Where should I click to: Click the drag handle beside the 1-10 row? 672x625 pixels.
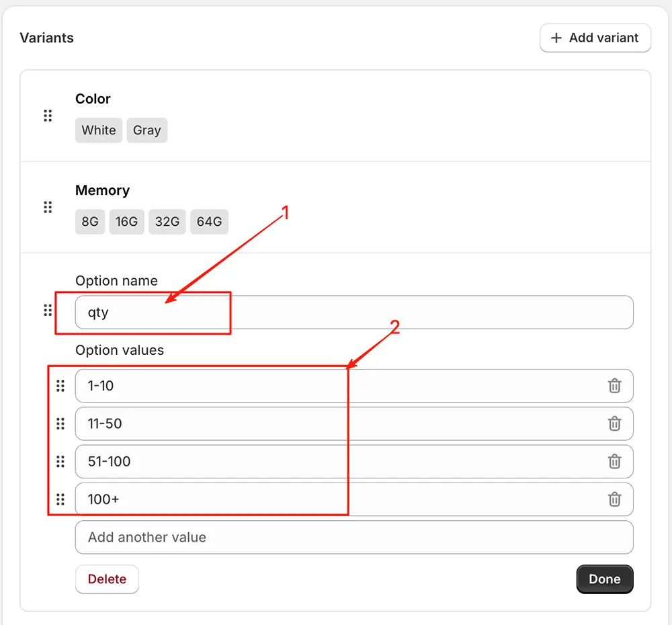(x=60, y=386)
